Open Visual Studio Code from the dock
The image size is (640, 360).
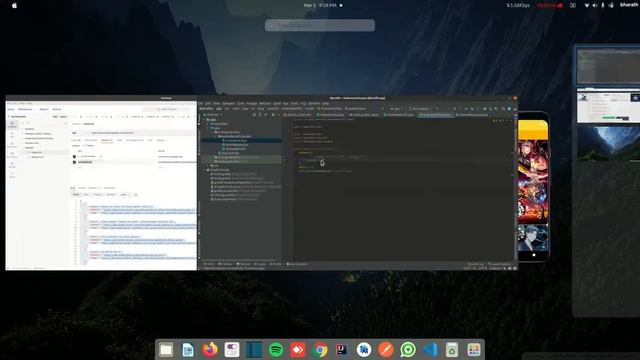pyautogui.click(x=430, y=350)
